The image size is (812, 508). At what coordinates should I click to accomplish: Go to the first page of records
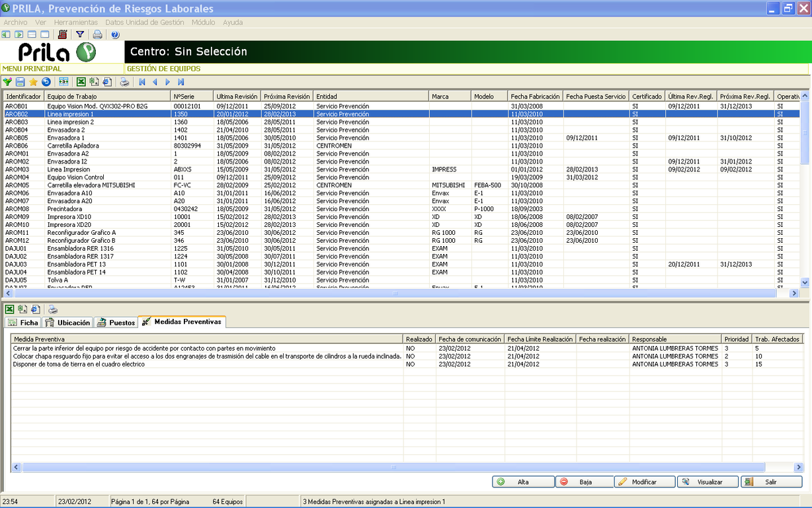tap(142, 82)
